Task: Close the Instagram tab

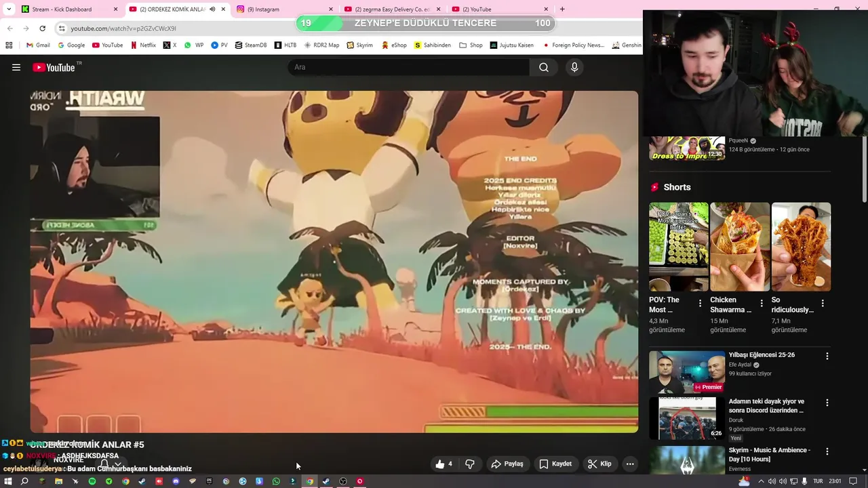Action: (x=331, y=9)
